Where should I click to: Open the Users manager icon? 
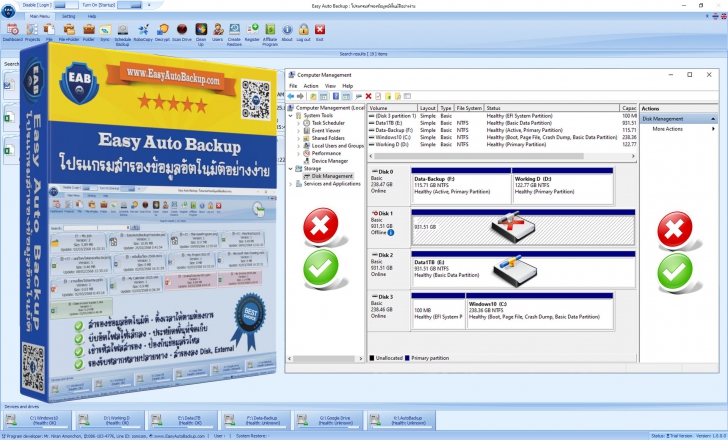pyautogui.click(x=218, y=32)
